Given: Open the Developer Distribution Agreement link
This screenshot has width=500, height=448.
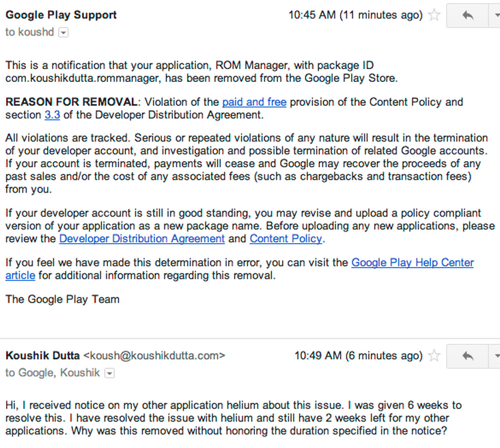Looking at the screenshot, I should click(x=142, y=238).
